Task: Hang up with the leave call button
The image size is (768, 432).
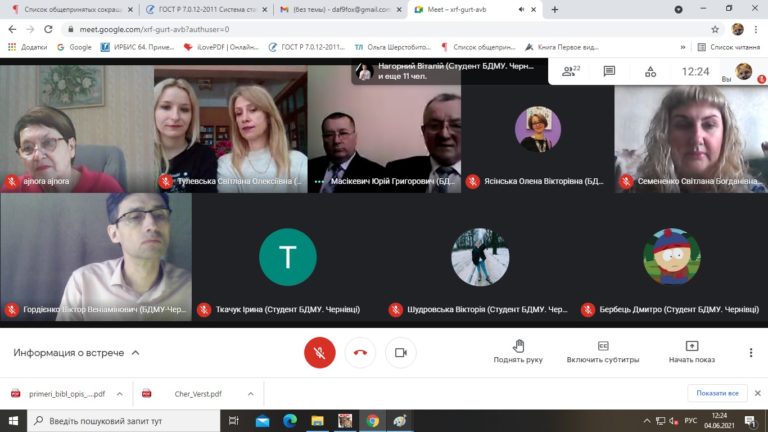Action: [360, 353]
